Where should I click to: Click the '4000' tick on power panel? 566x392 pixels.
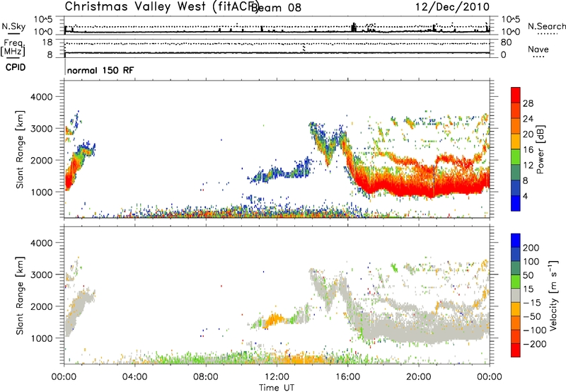[x=42, y=97]
